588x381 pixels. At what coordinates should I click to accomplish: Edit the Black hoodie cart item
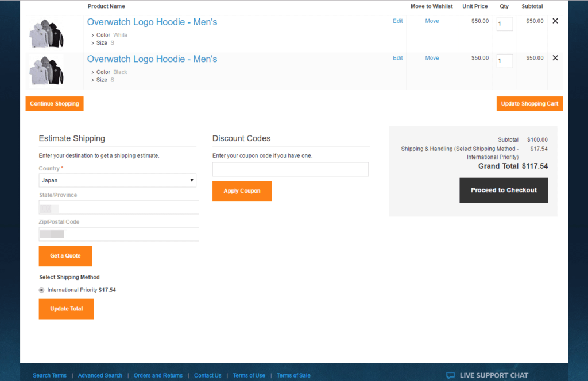[398, 58]
